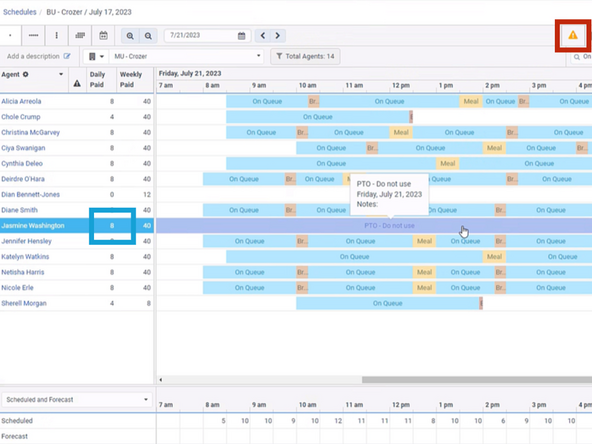The height and width of the screenshot is (444, 592).
Task: Click the single-dot toolbar icon
Action: pos(10,35)
